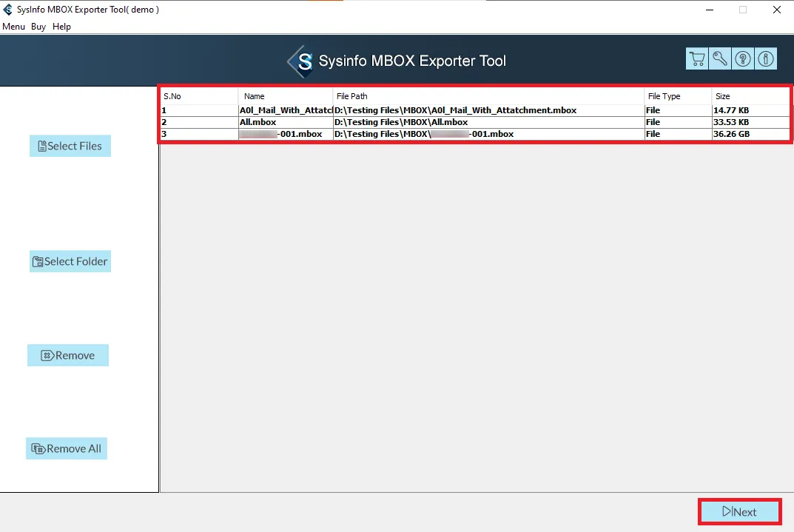Sort by the File Type column header
This screenshot has height=532, width=794.
click(x=678, y=96)
